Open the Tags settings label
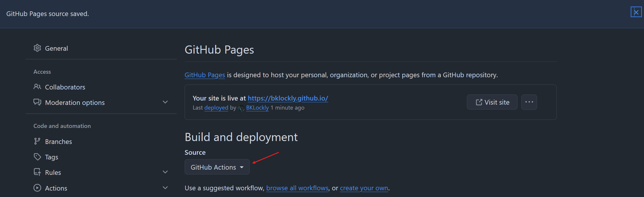The width and height of the screenshot is (644, 197). 51,157
